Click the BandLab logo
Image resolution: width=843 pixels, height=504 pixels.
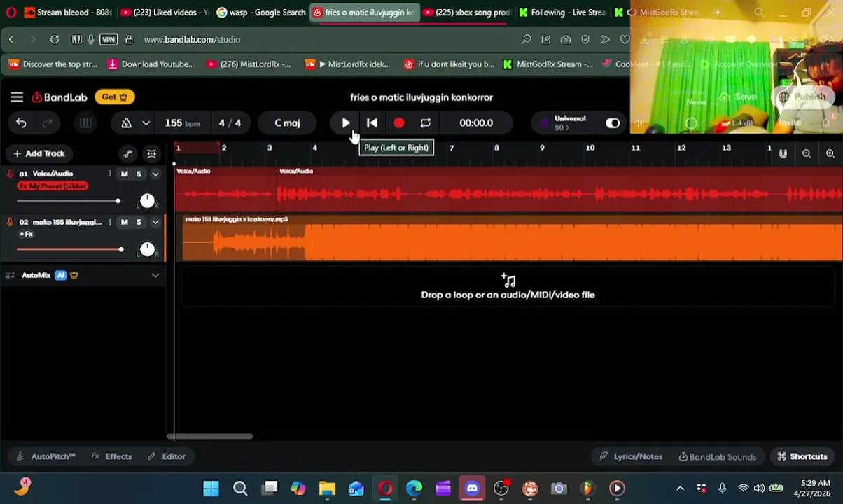(60, 97)
